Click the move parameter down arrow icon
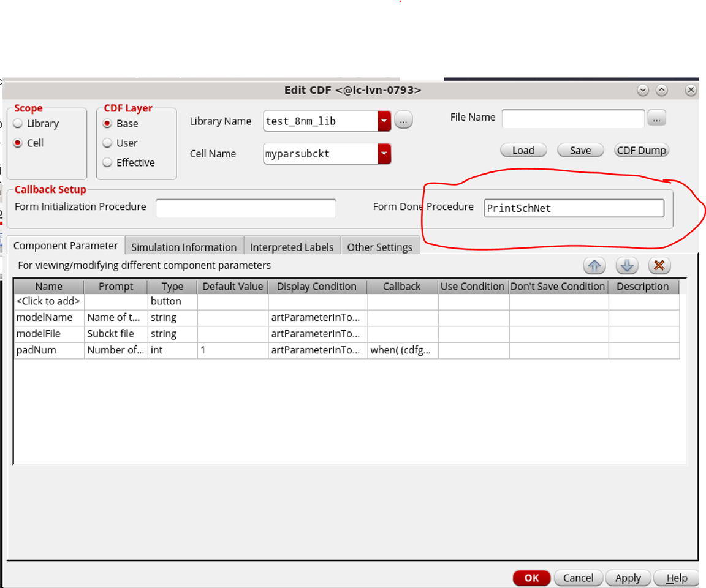The height and width of the screenshot is (588, 706). pyautogui.click(x=627, y=266)
